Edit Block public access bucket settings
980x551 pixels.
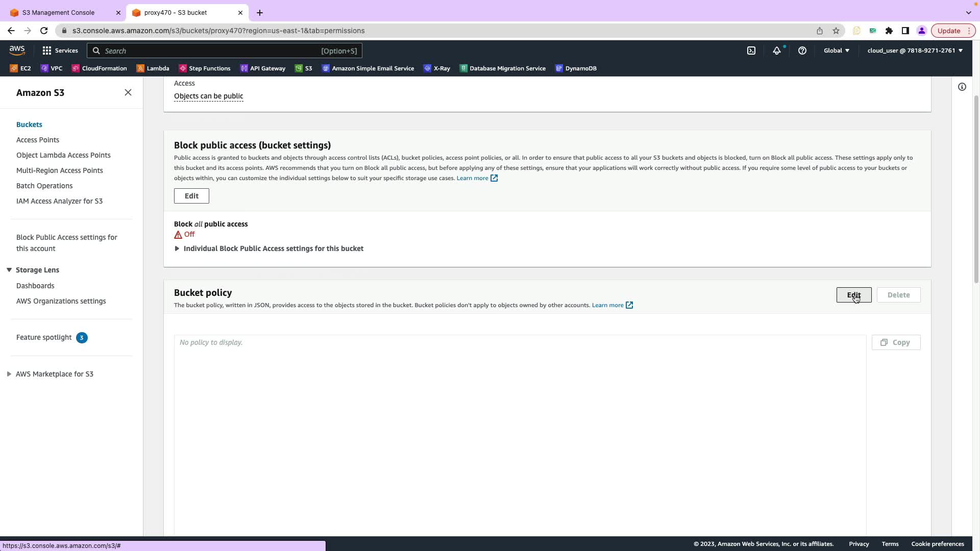pyautogui.click(x=191, y=196)
